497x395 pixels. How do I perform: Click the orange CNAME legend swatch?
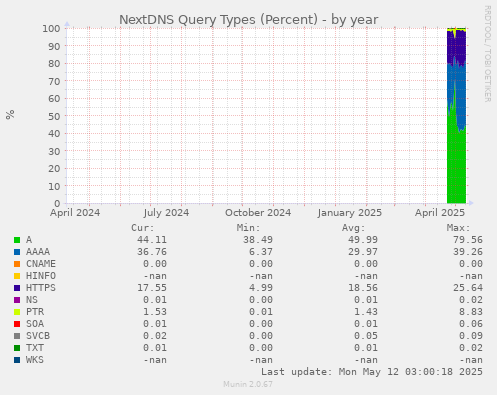(x=17, y=264)
